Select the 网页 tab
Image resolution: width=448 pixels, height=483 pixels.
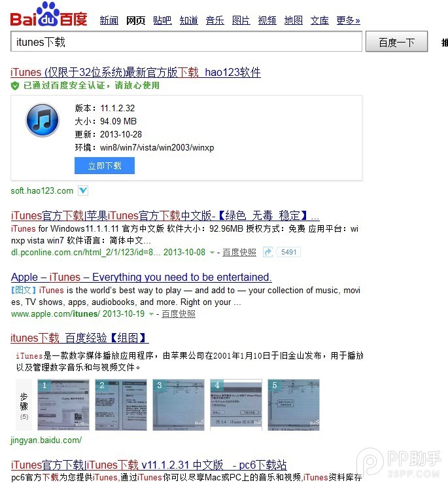pyautogui.click(x=135, y=20)
